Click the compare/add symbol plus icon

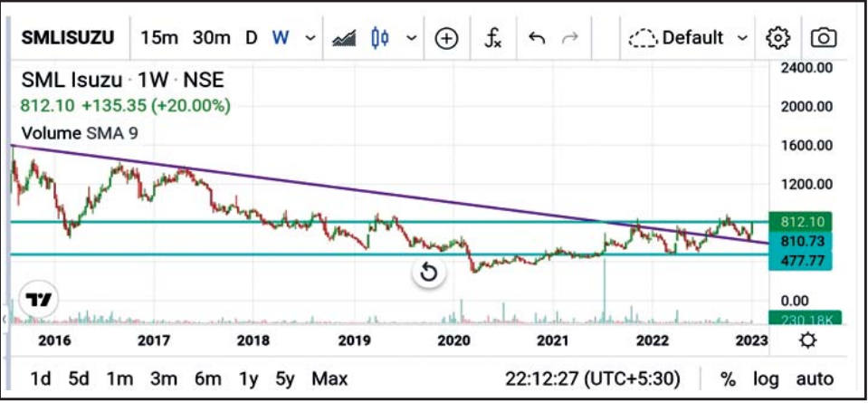click(447, 38)
